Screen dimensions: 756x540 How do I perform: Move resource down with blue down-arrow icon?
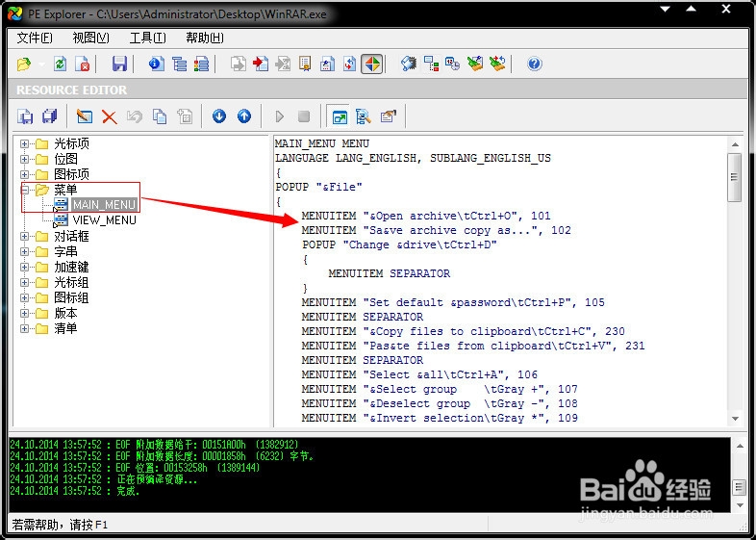pyautogui.click(x=219, y=116)
